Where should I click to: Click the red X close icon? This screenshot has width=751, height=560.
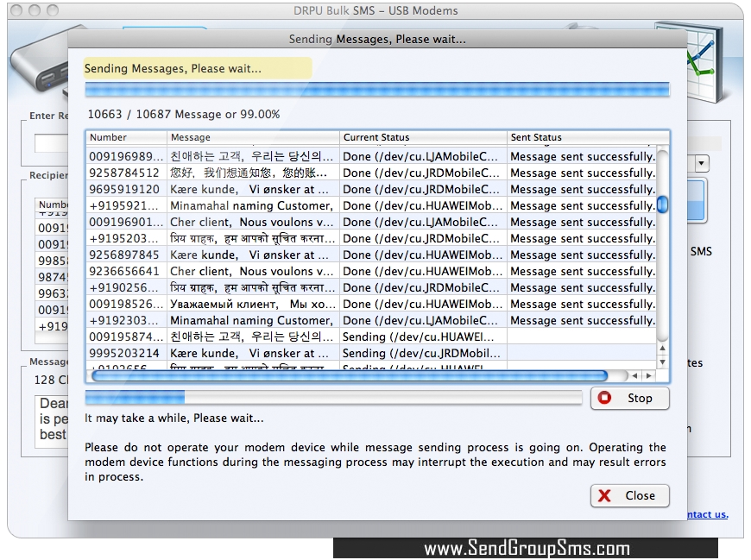click(604, 496)
